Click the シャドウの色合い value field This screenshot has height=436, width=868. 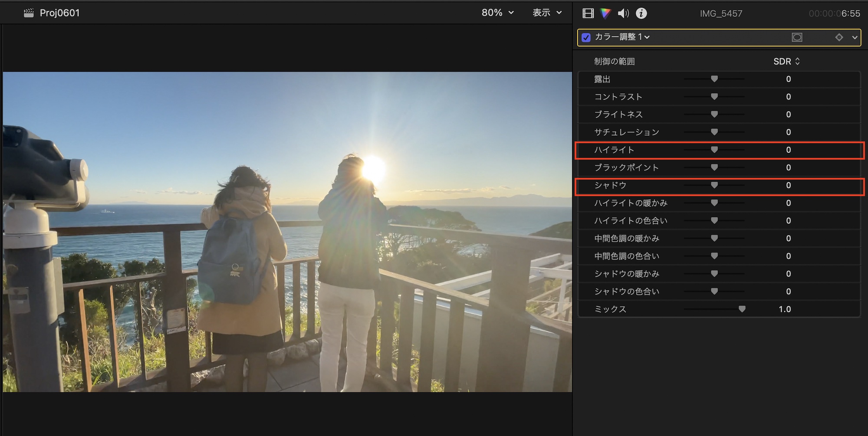pyautogui.click(x=788, y=292)
